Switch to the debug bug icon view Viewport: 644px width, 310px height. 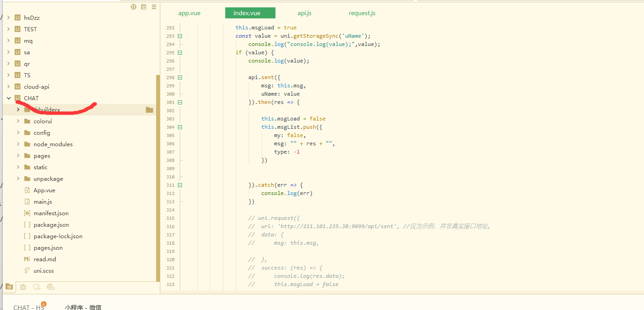23,287
